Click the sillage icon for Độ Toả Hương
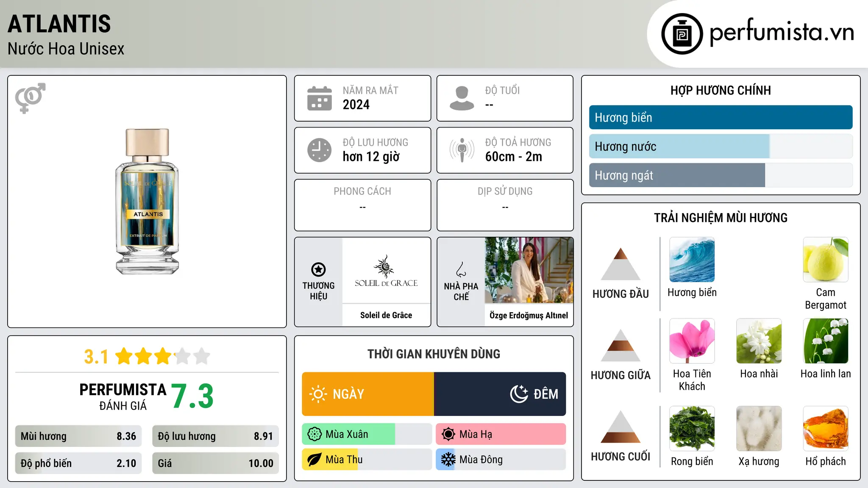The width and height of the screenshot is (868, 488). (x=462, y=150)
